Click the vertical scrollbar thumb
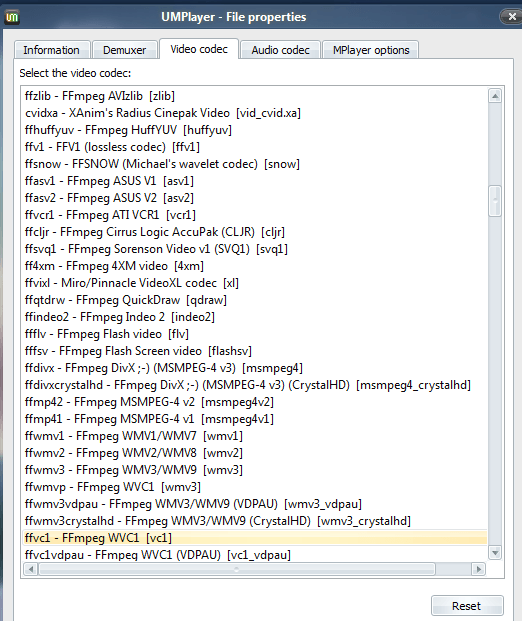 495,201
